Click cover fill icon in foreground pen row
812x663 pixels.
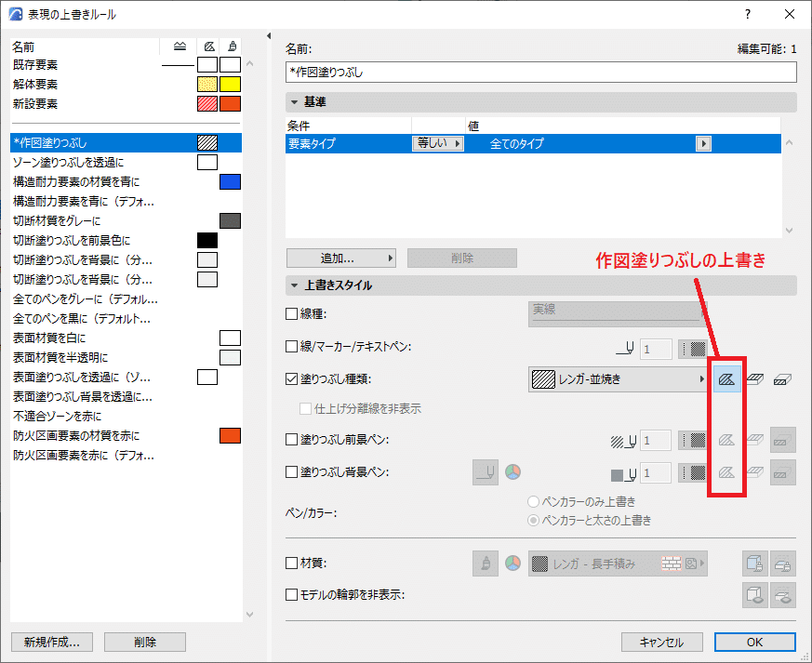pyautogui.click(x=755, y=441)
